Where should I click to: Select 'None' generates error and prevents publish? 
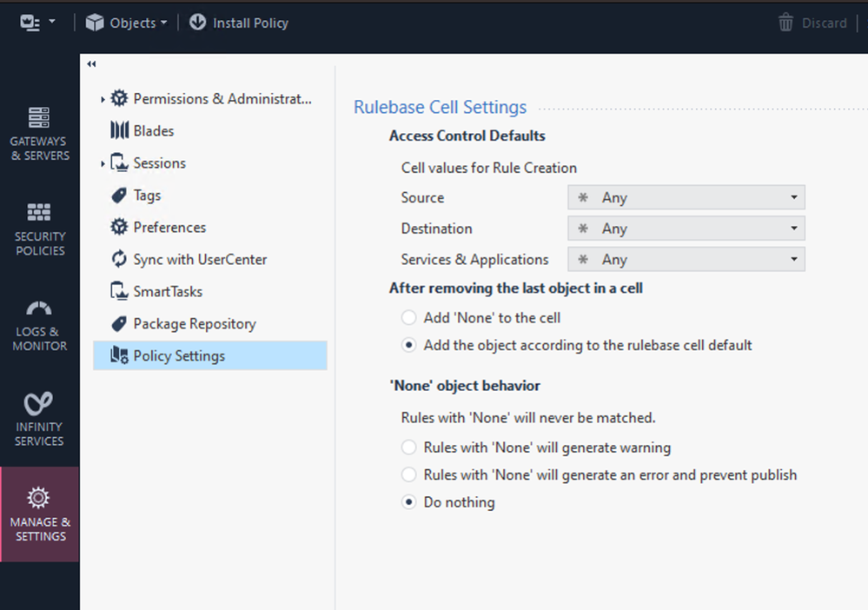pos(408,474)
